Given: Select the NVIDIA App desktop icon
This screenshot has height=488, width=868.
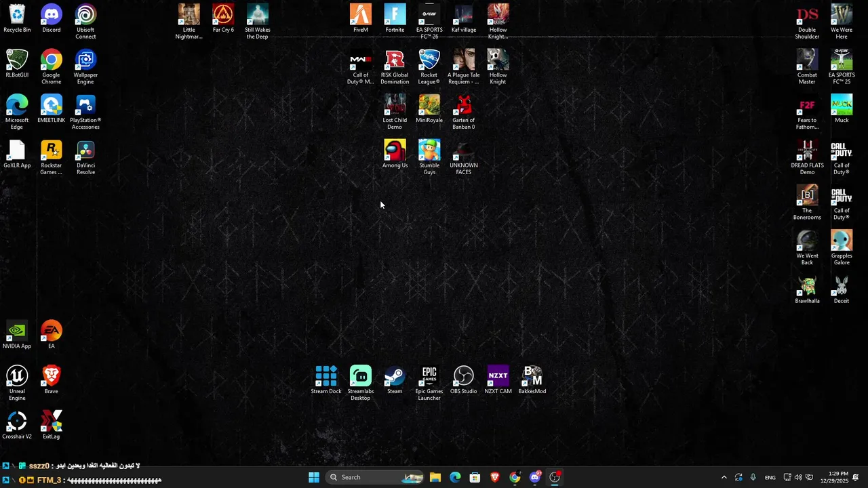Looking at the screenshot, I should coord(17,335).
